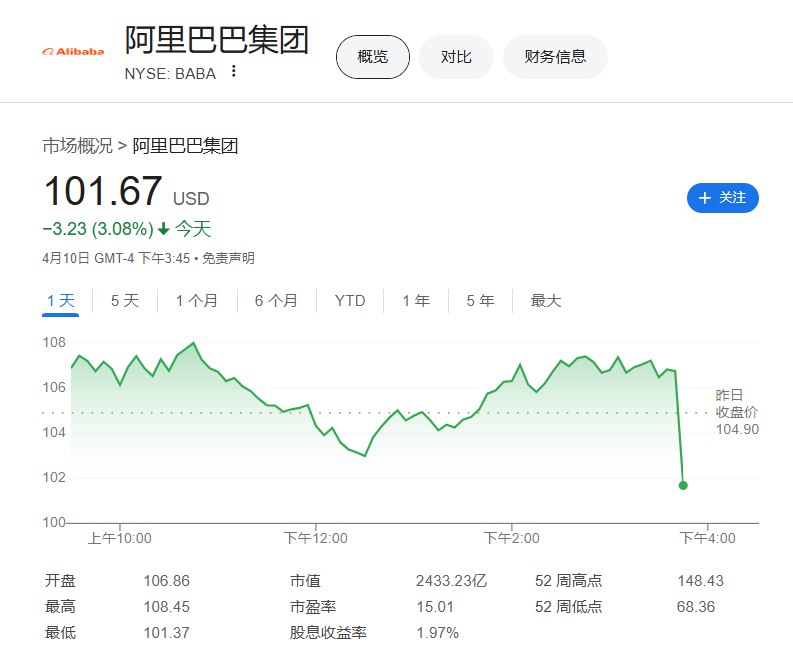Click the 开盘 value 106.86
This screenshot has height=661, width=793.
[167, 581]
